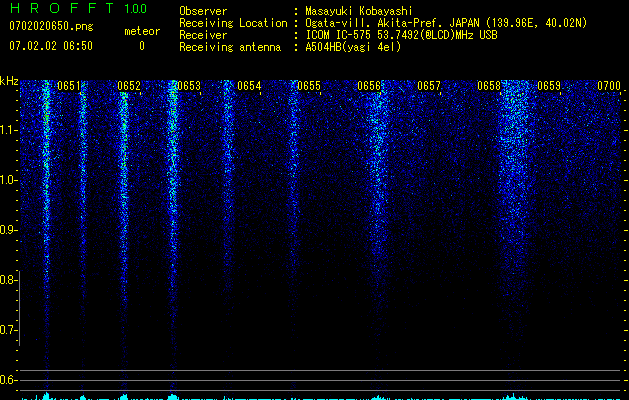
Task: Click the kHz axis unit label
Action: pos(9,81)
